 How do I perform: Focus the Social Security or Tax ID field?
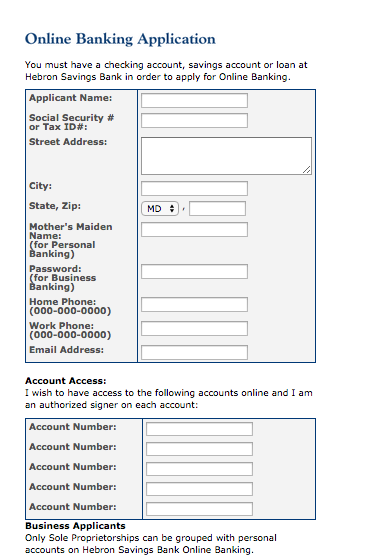tap(194, 121)
